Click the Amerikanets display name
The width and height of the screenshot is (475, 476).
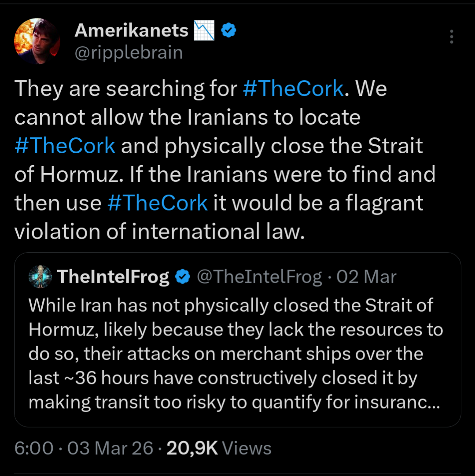131,30
